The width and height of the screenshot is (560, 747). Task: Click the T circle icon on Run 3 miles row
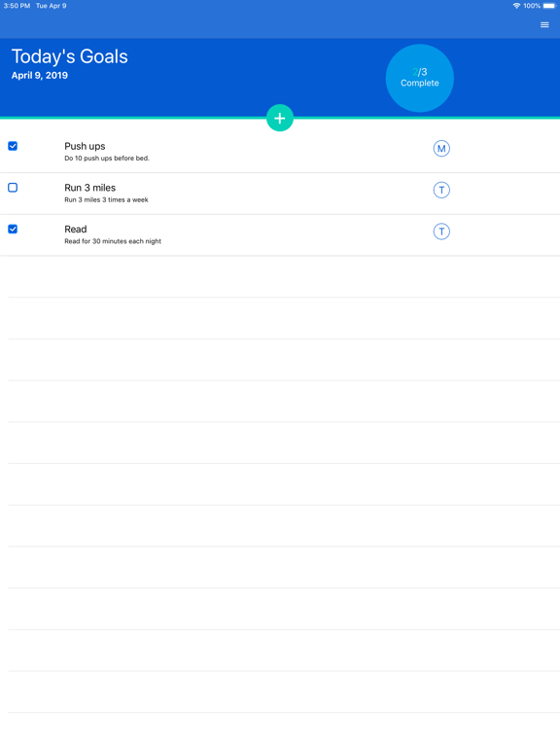pos(441,190)
